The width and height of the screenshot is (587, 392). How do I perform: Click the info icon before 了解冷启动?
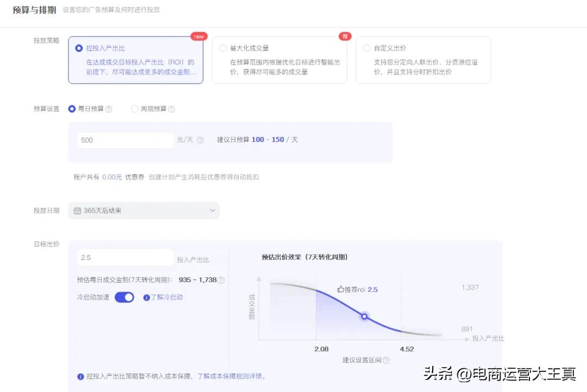[x=148, y=296]
